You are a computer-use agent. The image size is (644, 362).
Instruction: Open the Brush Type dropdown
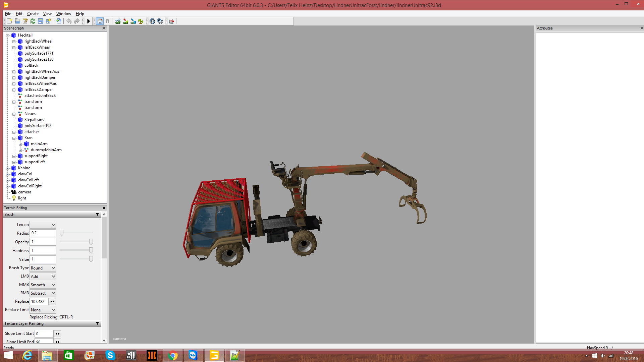point(43,268)
